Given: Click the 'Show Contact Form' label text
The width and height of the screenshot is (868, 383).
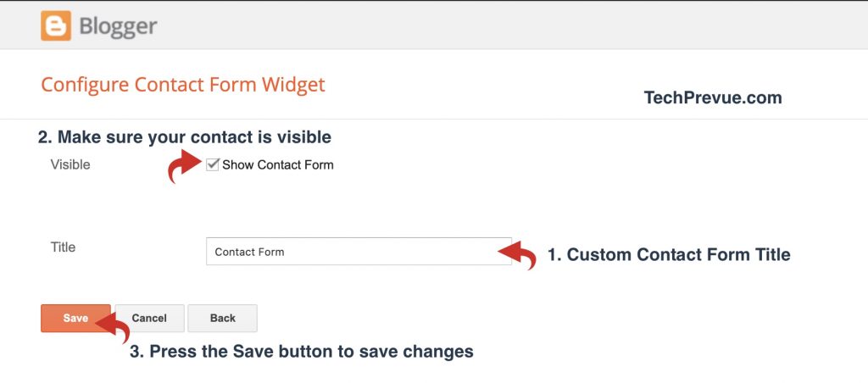Looking at the screenshot, I should click(277, 165).
